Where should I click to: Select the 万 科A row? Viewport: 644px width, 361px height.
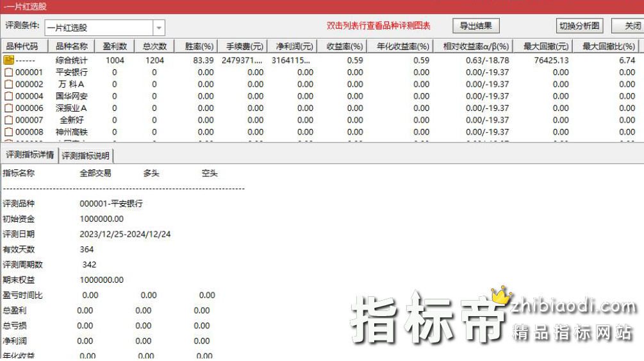tap(322, 84)
